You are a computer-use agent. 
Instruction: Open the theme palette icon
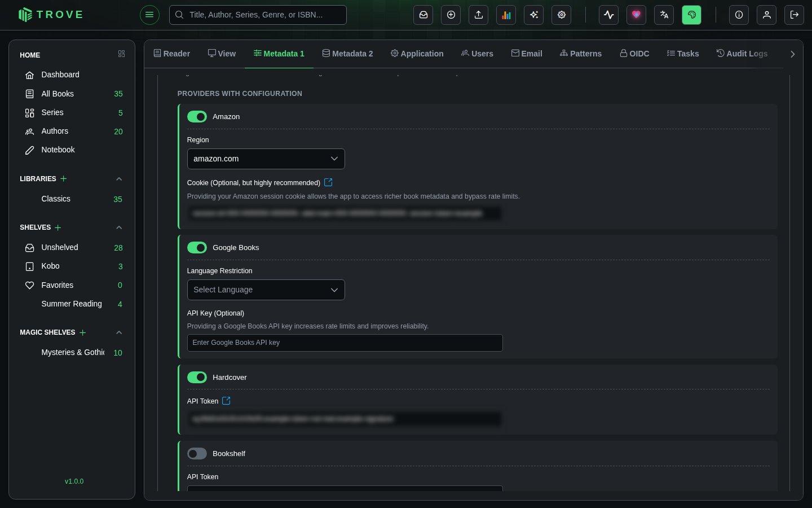coord(692,15)
